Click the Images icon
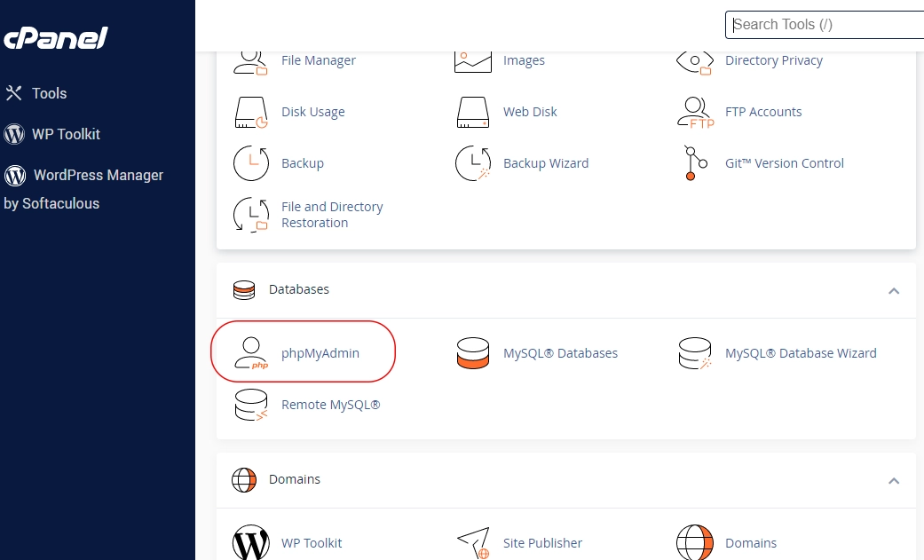 point(472,61)
